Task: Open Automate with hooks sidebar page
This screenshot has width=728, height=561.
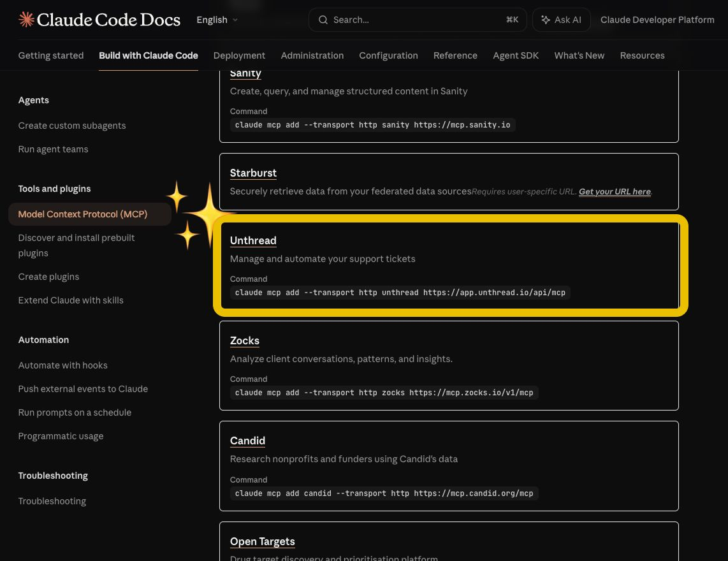Action: click(x=63, y=365)
